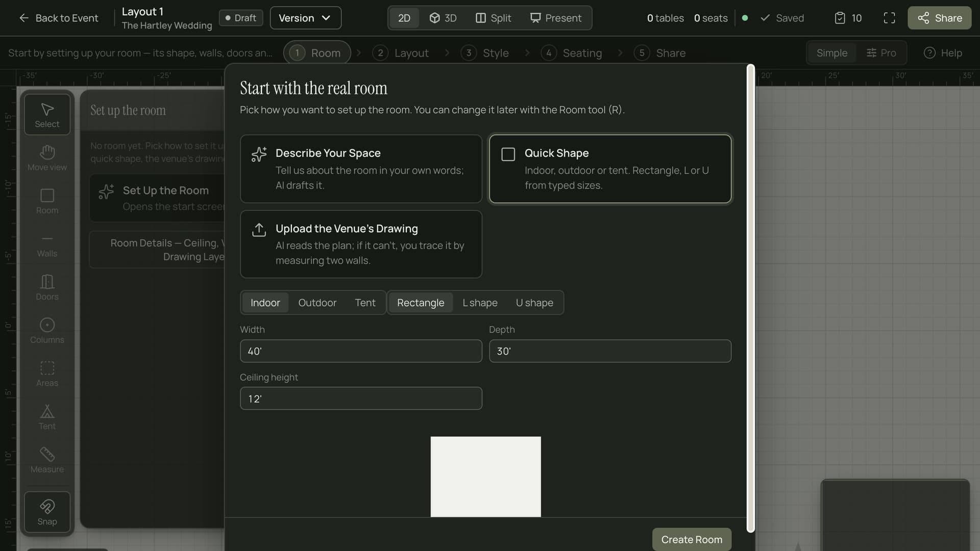
Task: Click the Create Room button
Action: [692, 539]
